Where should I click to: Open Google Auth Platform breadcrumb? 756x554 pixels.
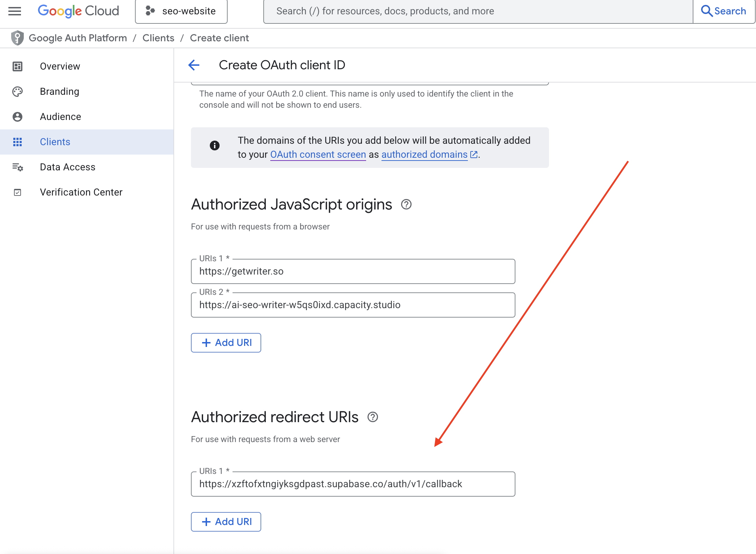point(78,38)
